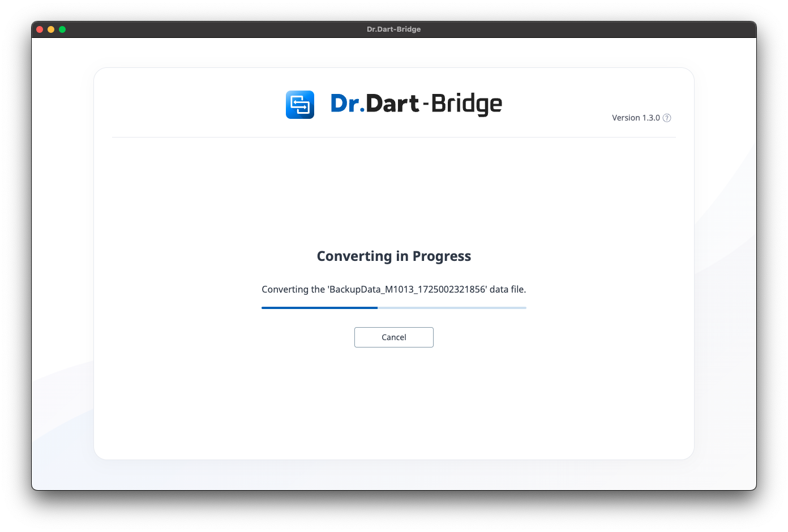This screenshot has width=788, height=532.
Task: Click the word 'Bridge' in the header wordmark
Action: pyautogui.click(x=466, y=105)
